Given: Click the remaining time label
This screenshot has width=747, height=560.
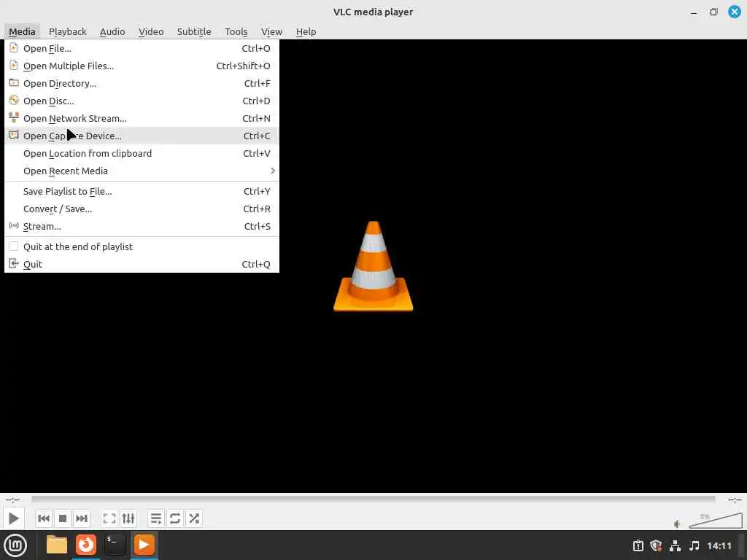Looking at the screenshot, I should coord(734,499).
